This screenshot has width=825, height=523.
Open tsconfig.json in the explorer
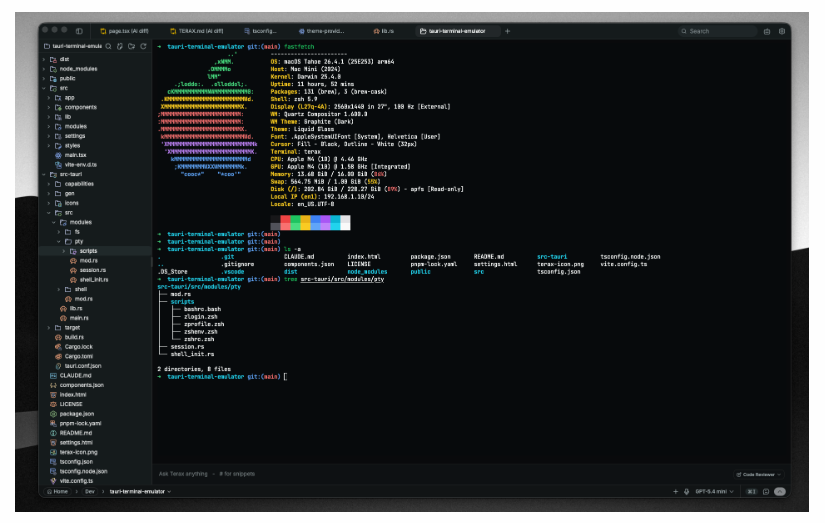(x=71, y=462)
